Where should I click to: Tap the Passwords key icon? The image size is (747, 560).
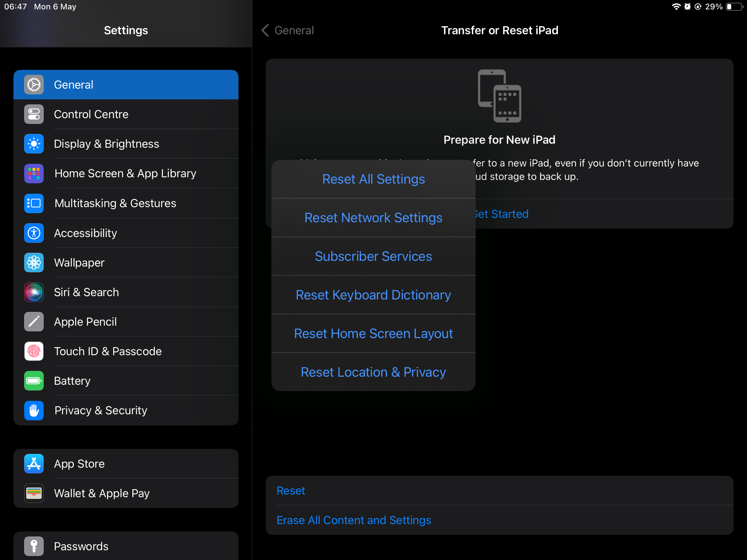(34, 546)
